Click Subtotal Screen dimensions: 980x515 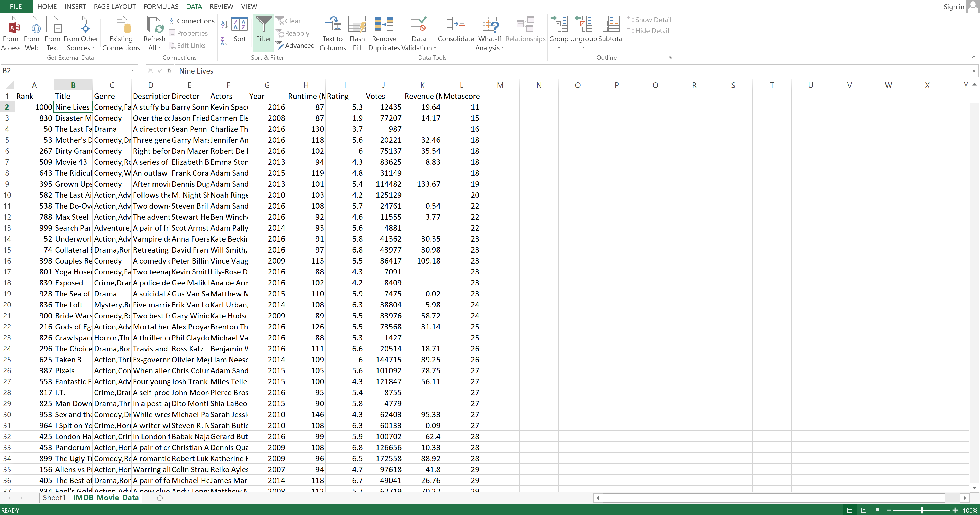click(611, 30)
